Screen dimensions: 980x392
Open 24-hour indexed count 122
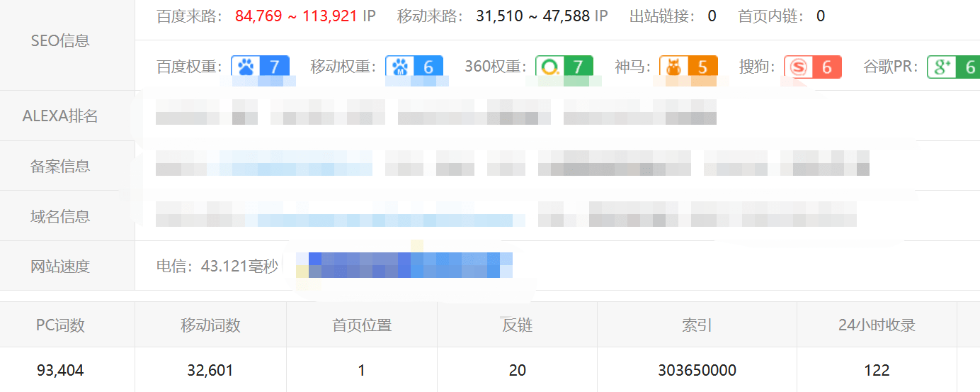tap(877, 370)
